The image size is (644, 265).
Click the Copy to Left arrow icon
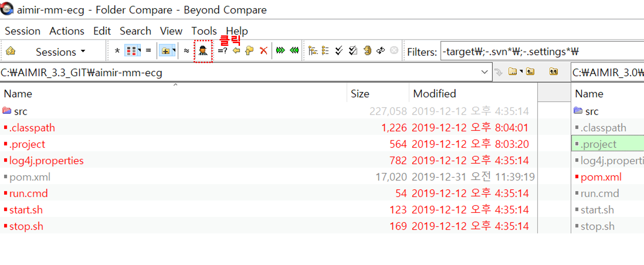click(236, 51)
